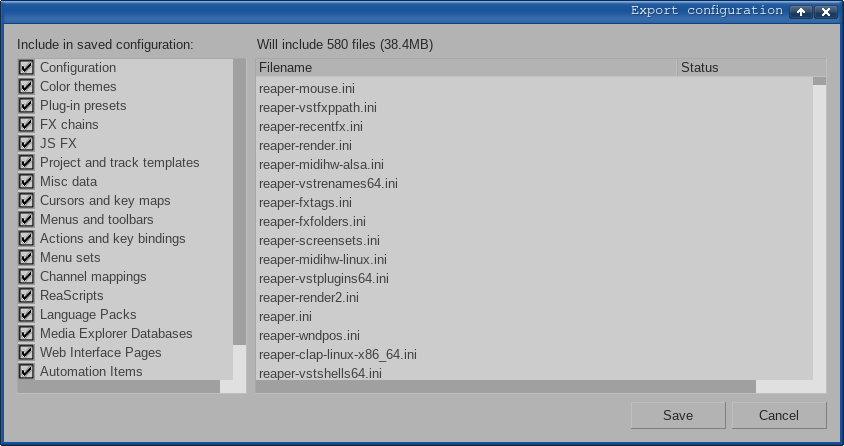This screenshot has width=844, height=446.
Task: Toggle the Misc data checkbox
Action: [x=26, y=181]
